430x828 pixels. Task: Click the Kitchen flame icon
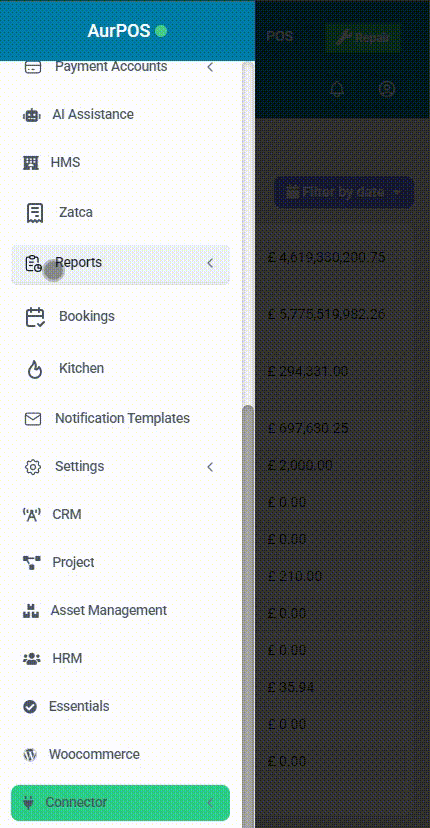pyautogui.click(x=35, y=369)
